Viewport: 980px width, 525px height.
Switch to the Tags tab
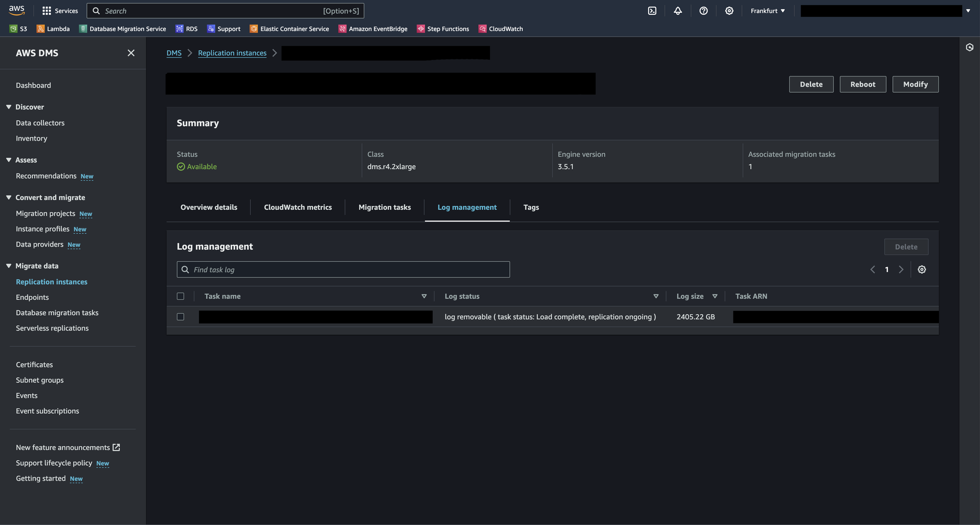point(531,207)
